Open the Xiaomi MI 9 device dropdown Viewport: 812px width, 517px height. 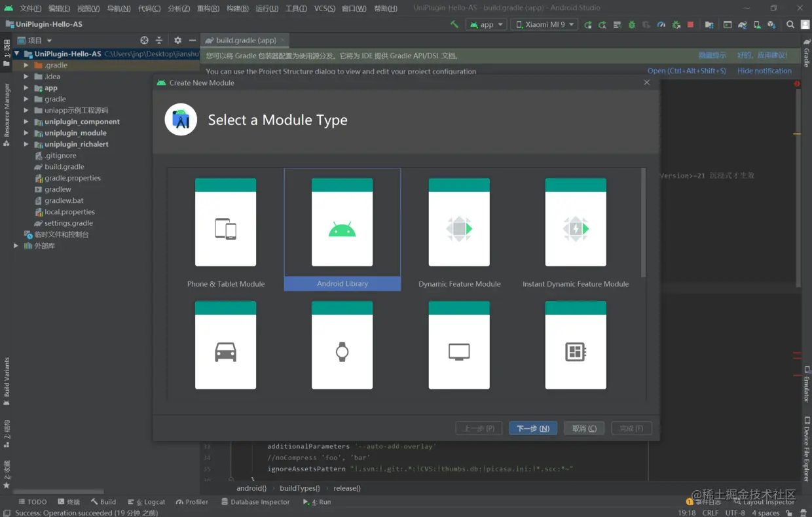(544, 25)
